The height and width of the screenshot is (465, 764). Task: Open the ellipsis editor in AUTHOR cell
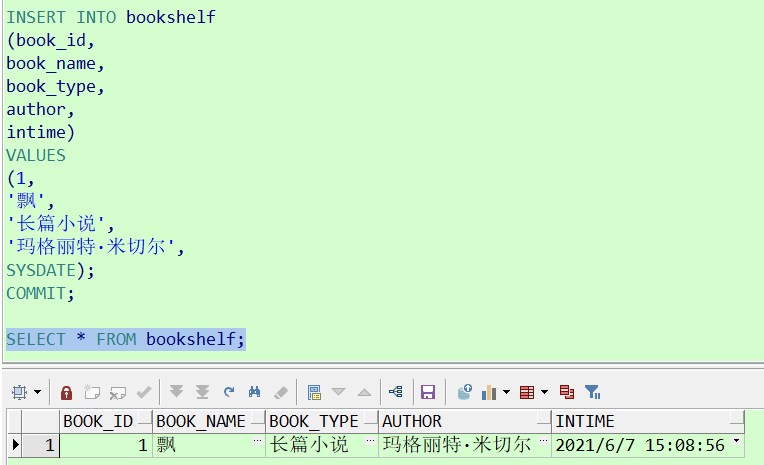coord(543,441)
